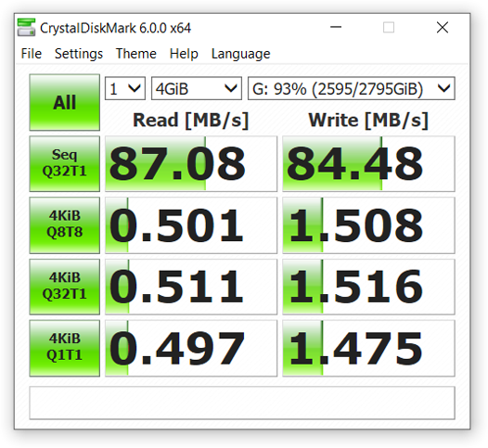
Task: Open the 4GiB test size dropdown
Action: pos(197,88)
